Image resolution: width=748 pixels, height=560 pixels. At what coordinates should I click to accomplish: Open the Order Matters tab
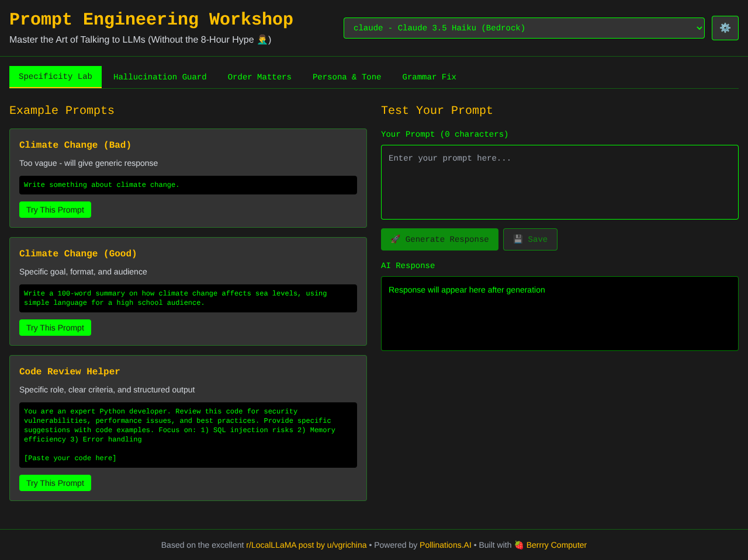tap(259, 77)
